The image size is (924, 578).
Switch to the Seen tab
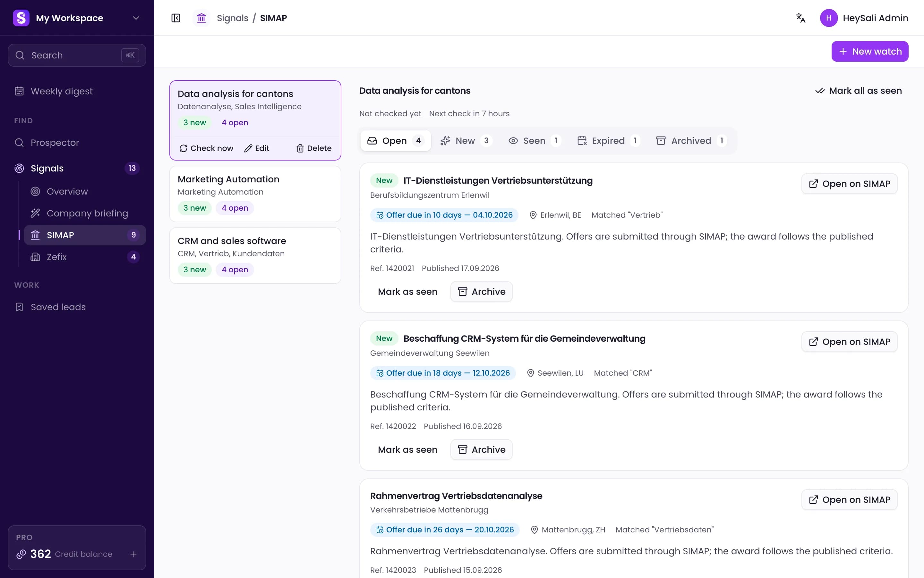pos(535,141)
